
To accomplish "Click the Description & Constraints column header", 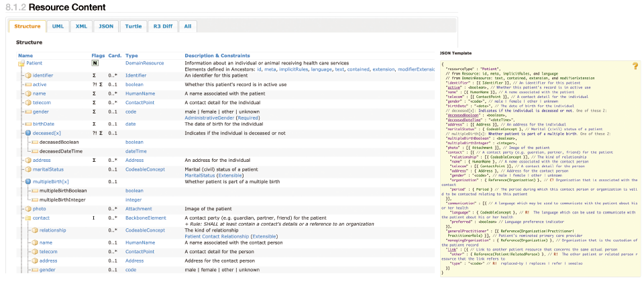I will point(217,56).
